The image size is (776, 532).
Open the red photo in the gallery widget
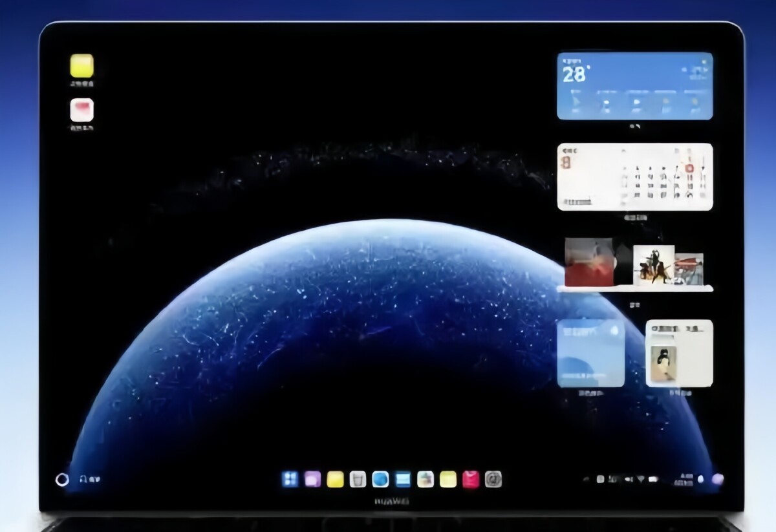click(589, 262)
